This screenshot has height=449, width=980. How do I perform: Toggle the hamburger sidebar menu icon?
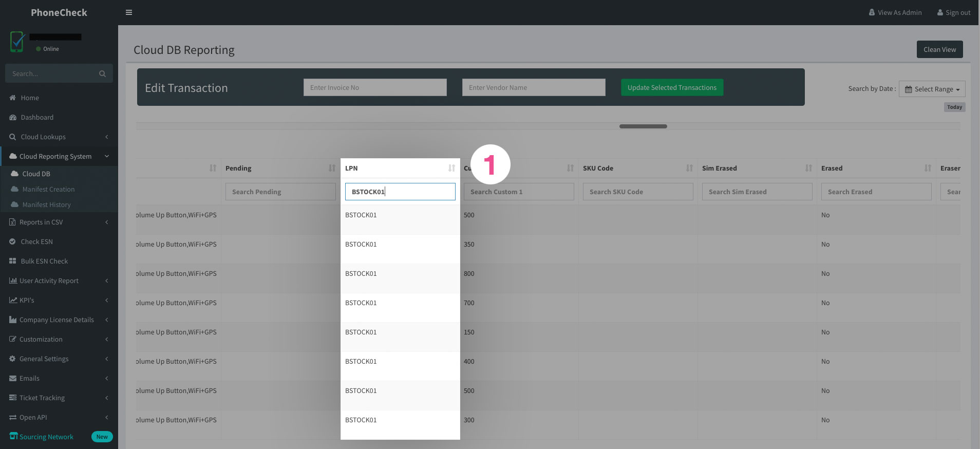pos(129,12)
